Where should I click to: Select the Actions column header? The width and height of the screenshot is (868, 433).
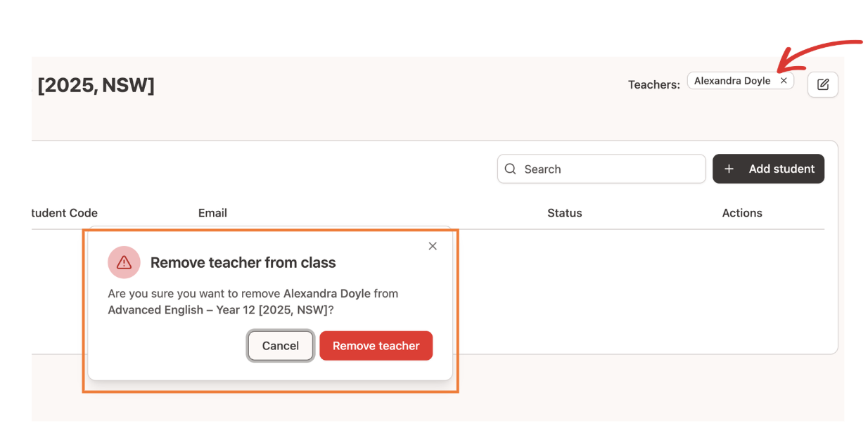[x=742, y=213]
